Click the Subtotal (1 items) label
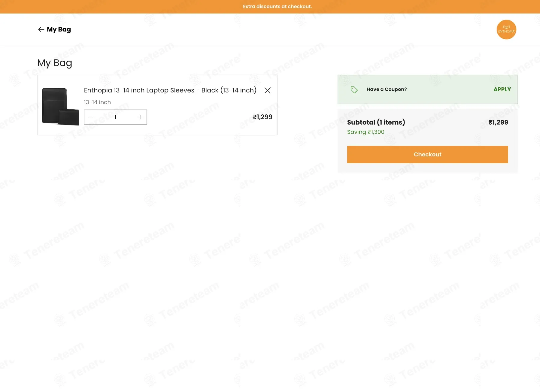This screenshot has height=392, width=540. pos(376,122)
